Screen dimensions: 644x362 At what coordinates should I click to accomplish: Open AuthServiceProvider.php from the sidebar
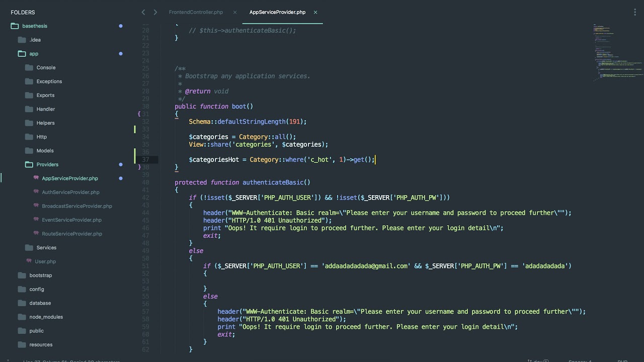[70, 192]
